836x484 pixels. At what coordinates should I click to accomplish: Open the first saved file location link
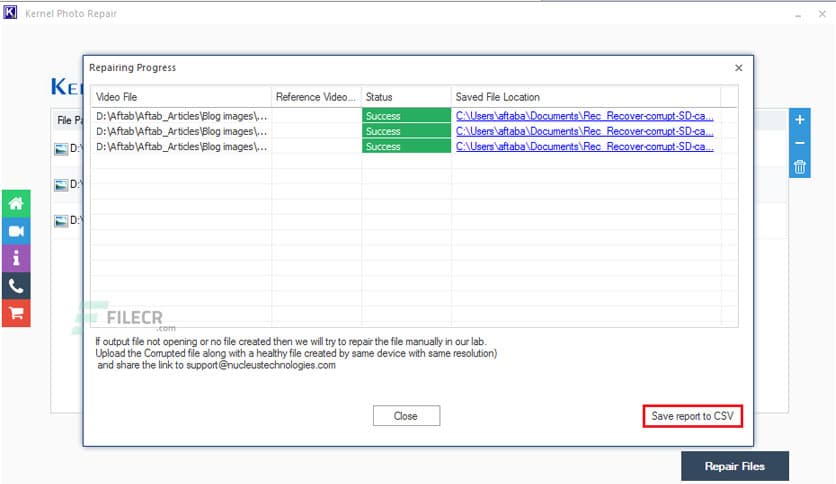coord(585,116)
